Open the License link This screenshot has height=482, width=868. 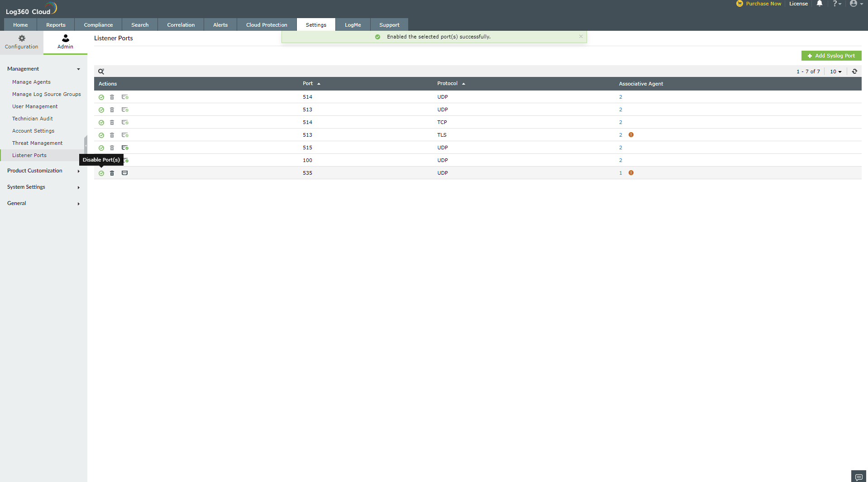(x=798, y=4)
